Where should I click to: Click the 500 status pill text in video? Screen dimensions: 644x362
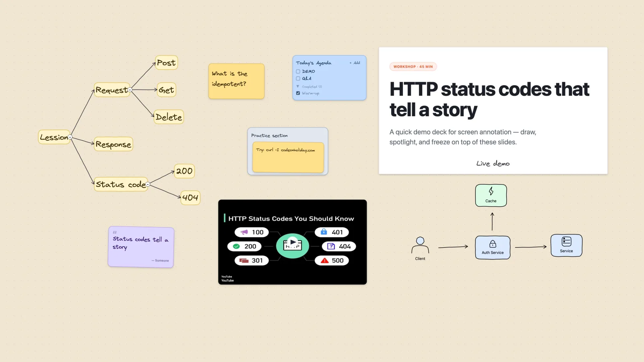click(x=338, y=261)
